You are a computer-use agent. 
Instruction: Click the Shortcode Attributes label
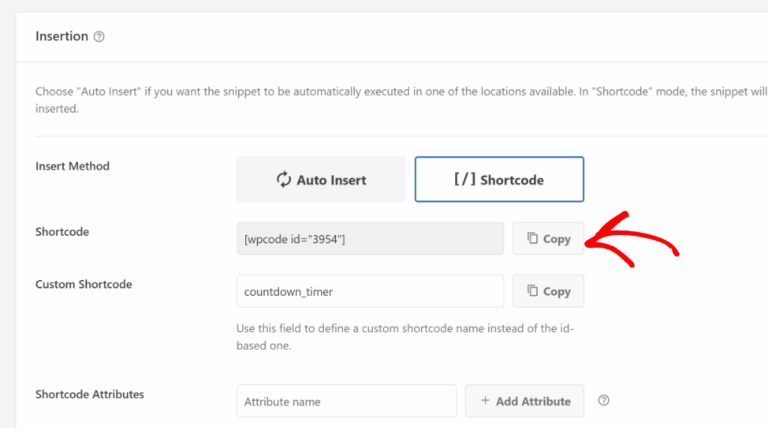click(x=89, y=394)
